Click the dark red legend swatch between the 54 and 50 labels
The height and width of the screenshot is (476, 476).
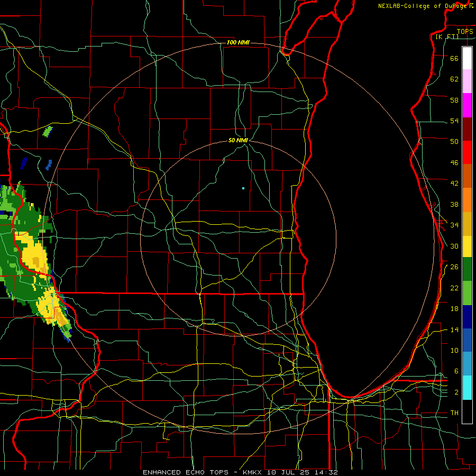point(467,129)
